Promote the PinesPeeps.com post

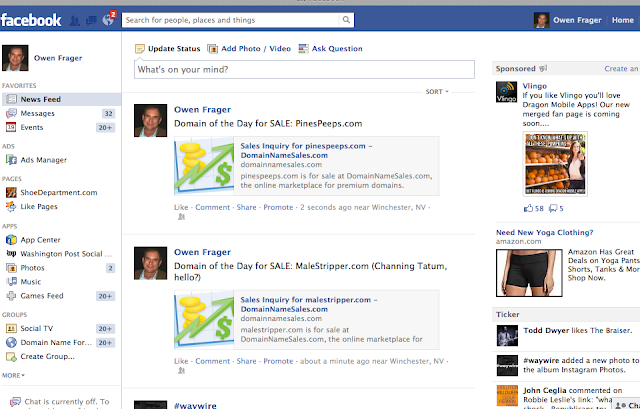(278, 207)
